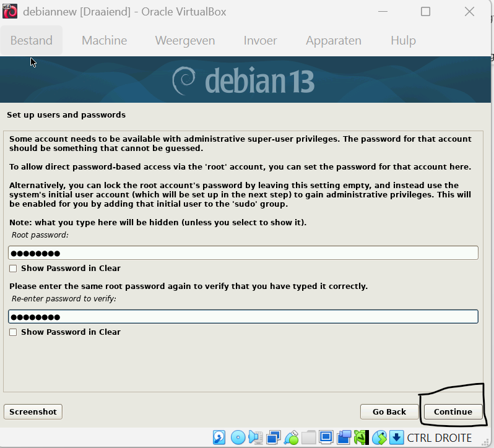Click the window resize grip in status bar
Screen dimensions: 494x448
(x=487, y=442)
